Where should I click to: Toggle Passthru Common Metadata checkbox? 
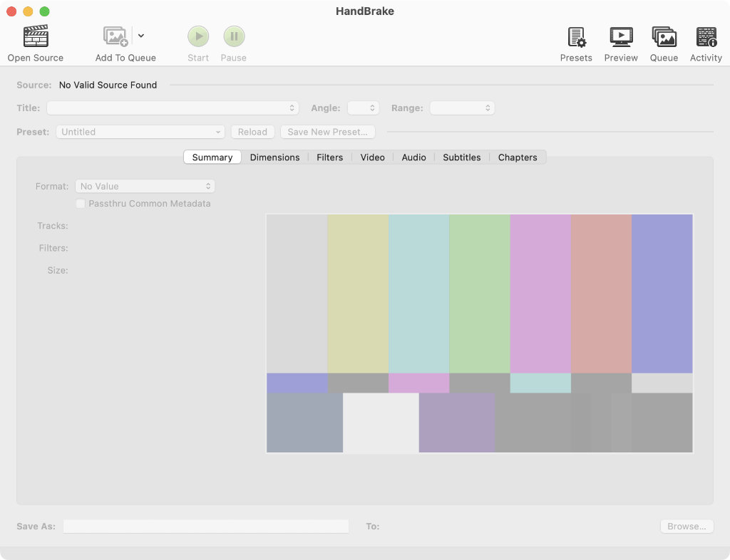click(81, 204)
